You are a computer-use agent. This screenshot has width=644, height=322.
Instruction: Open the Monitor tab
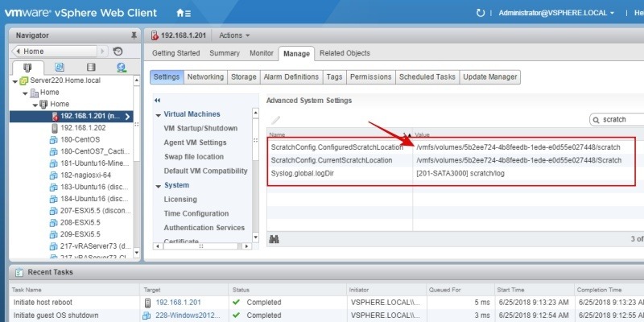261,53
